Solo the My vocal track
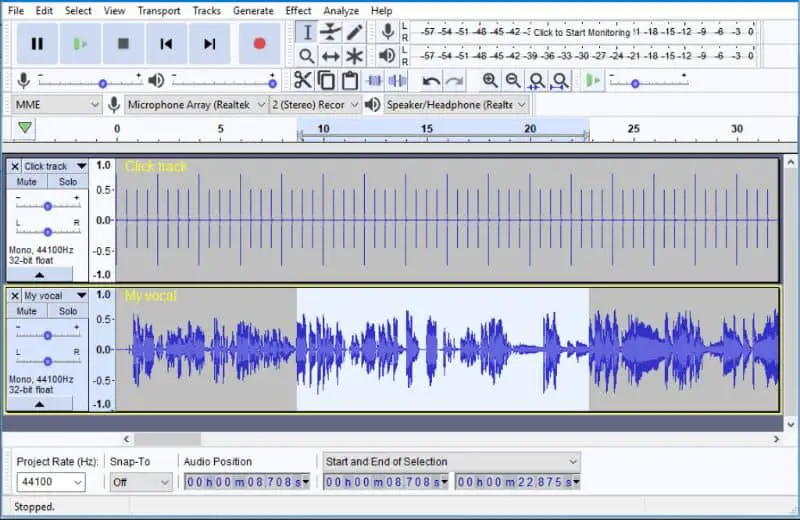Screen dimensions: 800x520 coord(67,311)
